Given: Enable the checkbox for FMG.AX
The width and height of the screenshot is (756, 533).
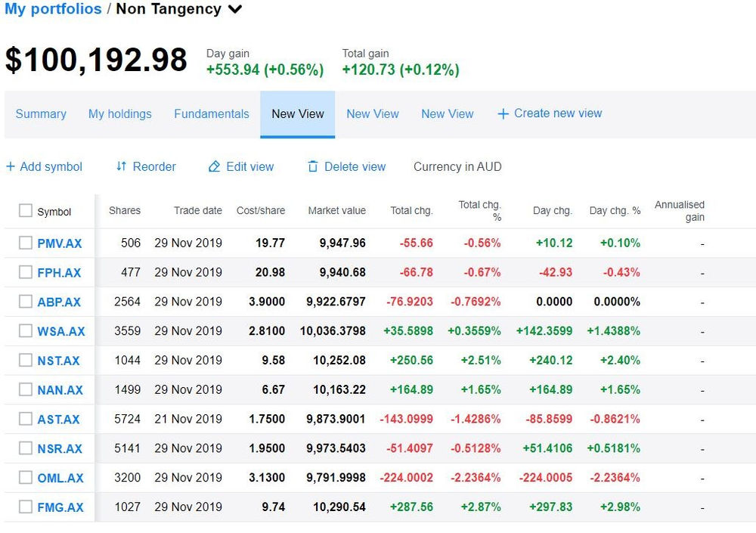Looking at the screenshot, I should click(x=25, y=507).
